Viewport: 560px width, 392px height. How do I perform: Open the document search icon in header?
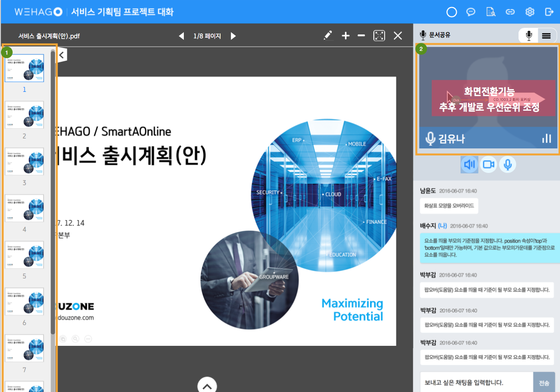click(x=491, y=12)
